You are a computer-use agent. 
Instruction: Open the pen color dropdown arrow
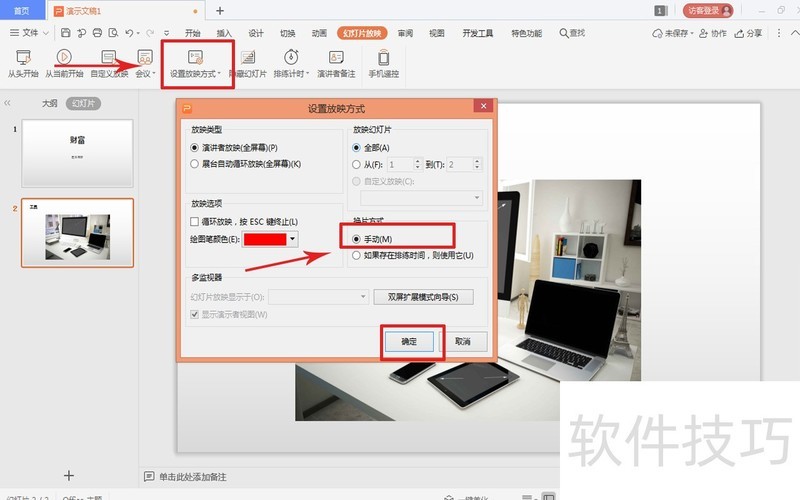click(293, 239)
